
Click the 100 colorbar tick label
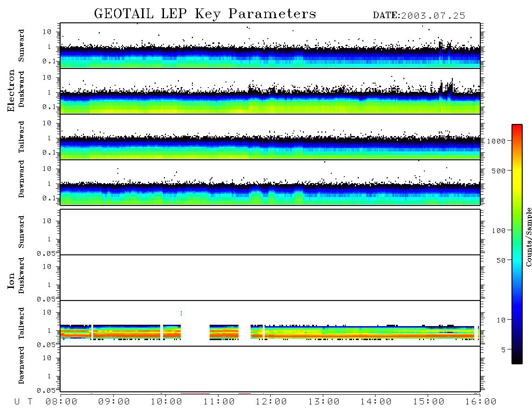click(498, 231)
